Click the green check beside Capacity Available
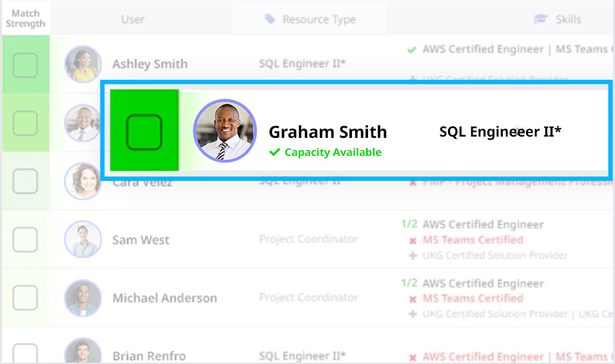Screen dimensions: 615x364 (275, 152)
